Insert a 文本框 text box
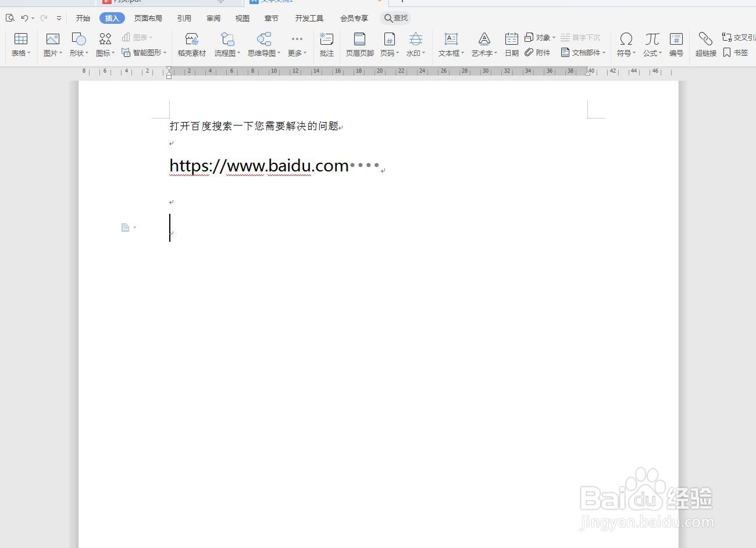This screenshot has width=756, height=548. click(451, 45)
